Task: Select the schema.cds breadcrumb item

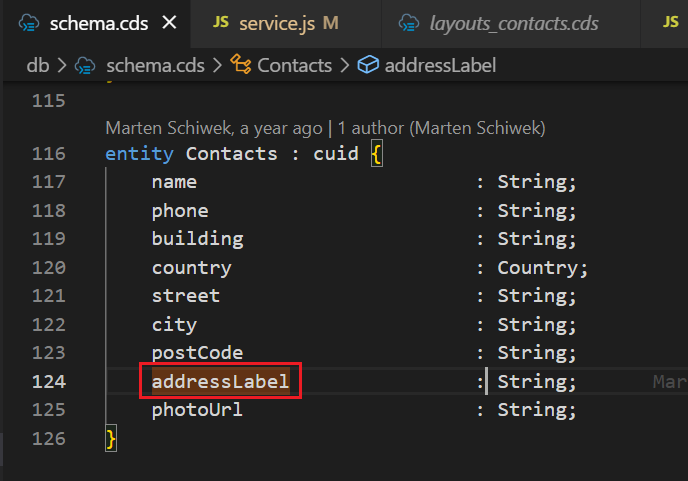Action: 155,66
